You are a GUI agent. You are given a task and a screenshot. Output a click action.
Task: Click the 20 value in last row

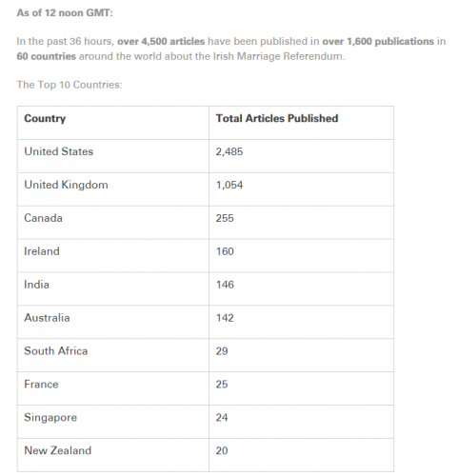[x=222, y=450]
